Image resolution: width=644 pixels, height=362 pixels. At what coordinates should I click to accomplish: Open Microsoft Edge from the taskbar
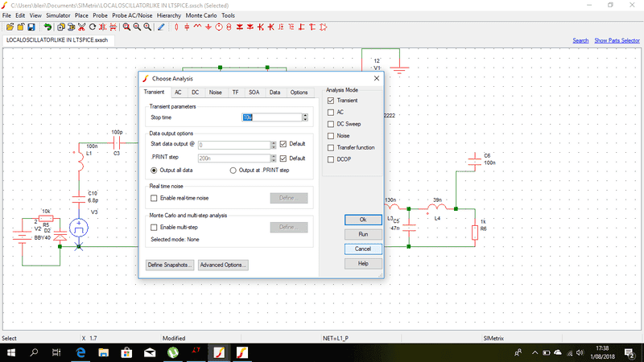tap(81, 352)
